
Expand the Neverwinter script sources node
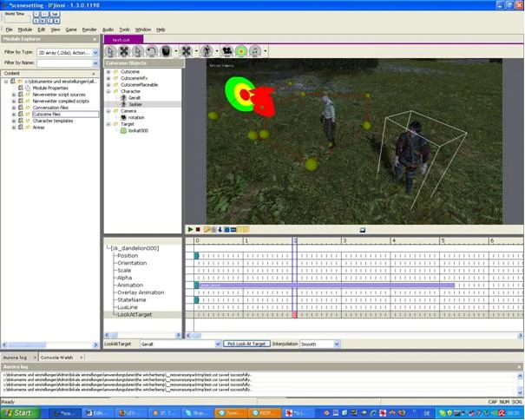pos(14,95)
